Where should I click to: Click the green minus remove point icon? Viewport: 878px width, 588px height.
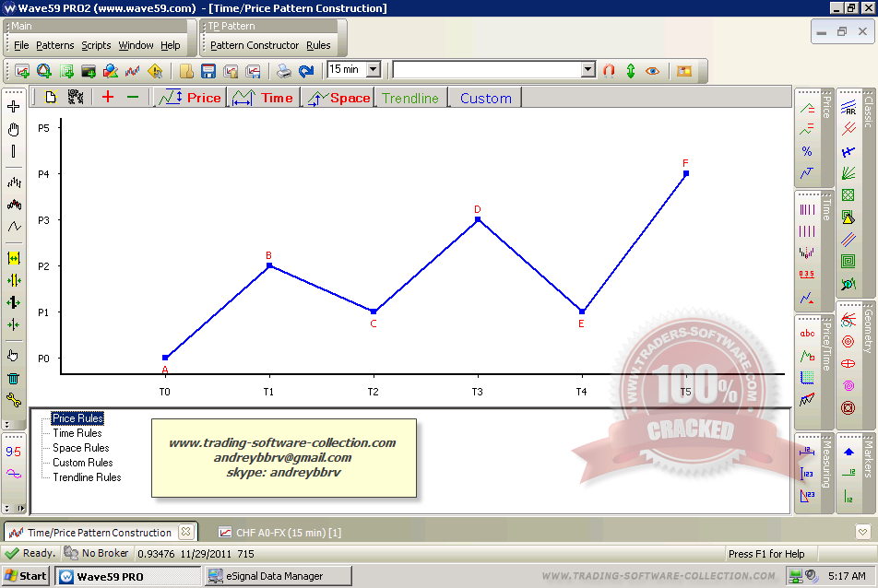(132, 98)
